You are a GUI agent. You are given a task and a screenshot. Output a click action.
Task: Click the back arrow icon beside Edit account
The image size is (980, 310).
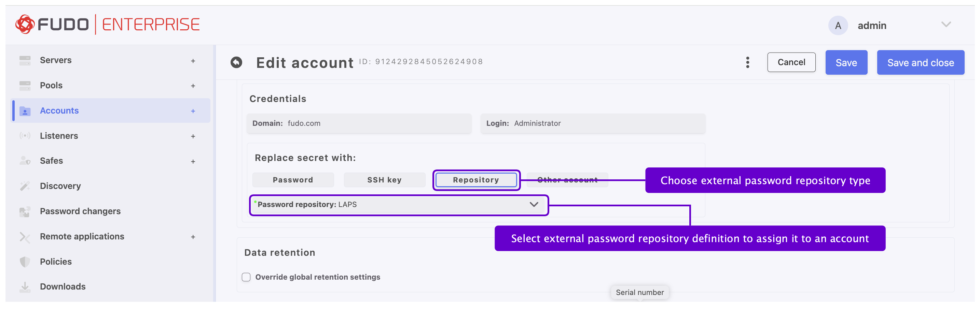[x=236, y=62]
